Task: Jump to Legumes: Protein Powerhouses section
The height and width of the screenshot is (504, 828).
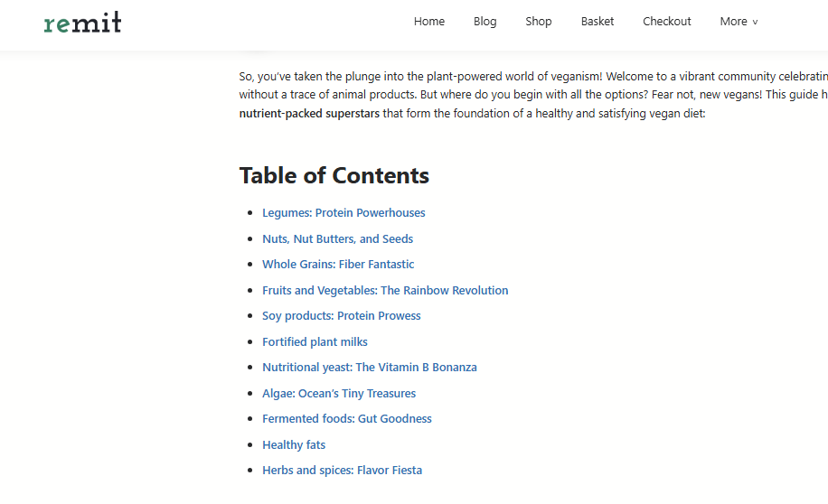Action: [343, 212]
